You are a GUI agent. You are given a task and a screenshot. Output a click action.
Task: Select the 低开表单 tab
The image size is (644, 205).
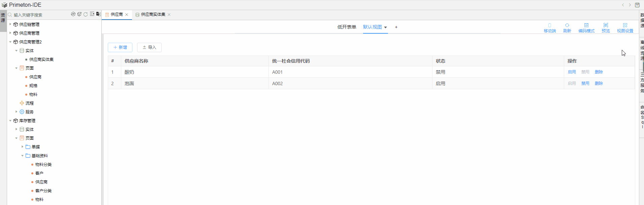pos(347,27)
